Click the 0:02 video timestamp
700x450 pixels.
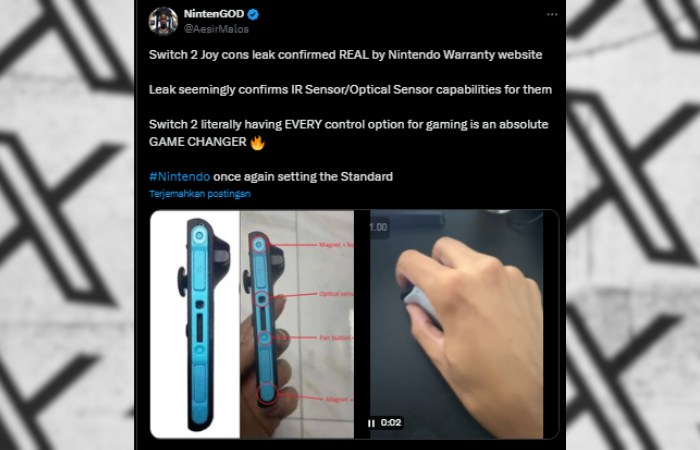(391, 422)
